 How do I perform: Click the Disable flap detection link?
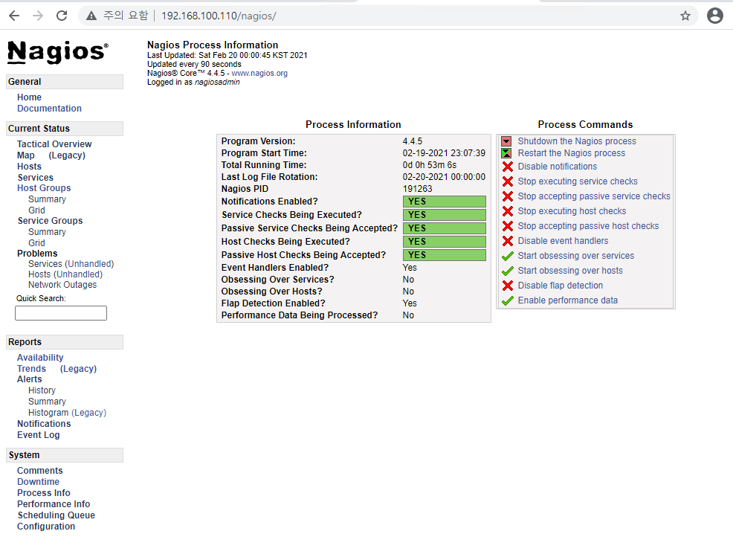[x=560, y=286]
